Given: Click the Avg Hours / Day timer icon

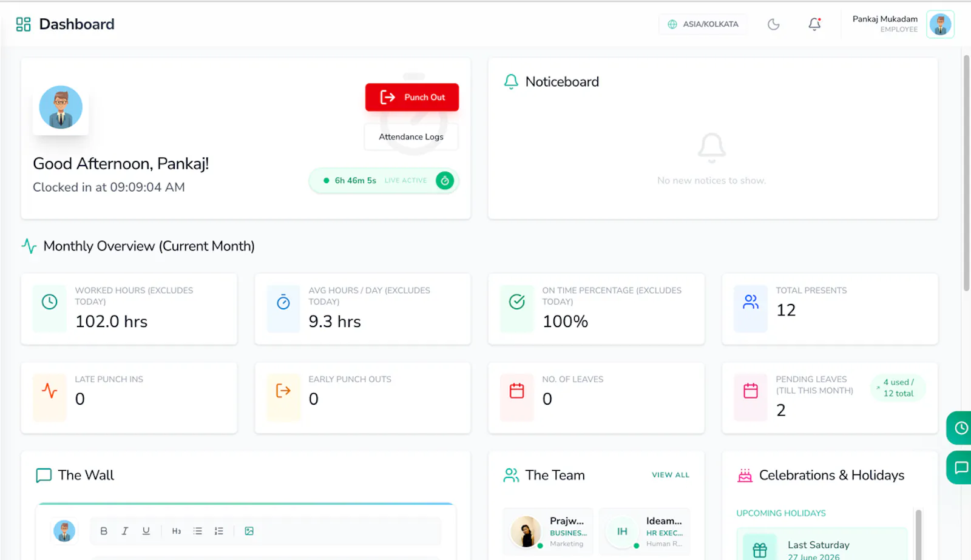Looking at the screenshot, I should click(x=283, y=302).
